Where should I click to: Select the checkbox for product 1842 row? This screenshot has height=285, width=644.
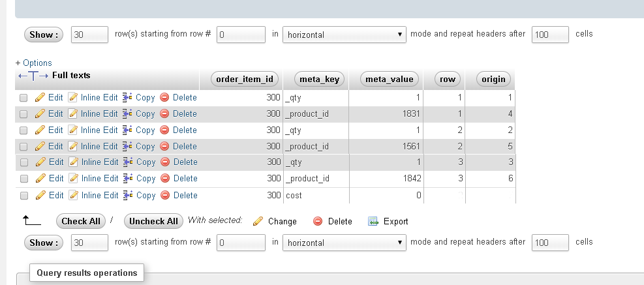point(23,179)
